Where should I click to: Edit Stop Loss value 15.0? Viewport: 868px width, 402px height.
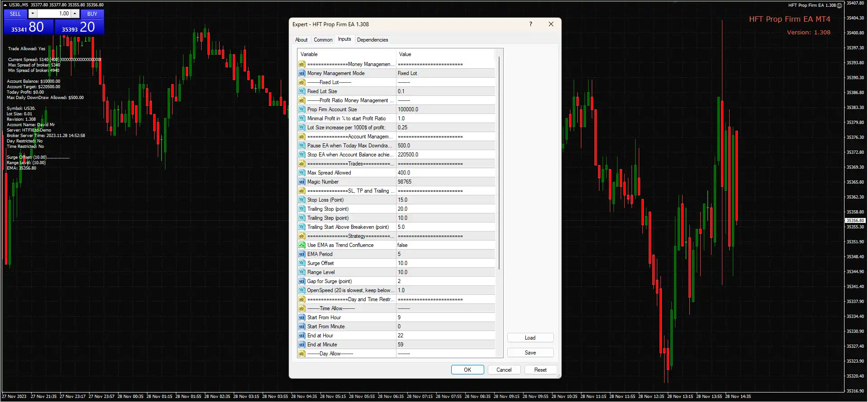point(446,200)
